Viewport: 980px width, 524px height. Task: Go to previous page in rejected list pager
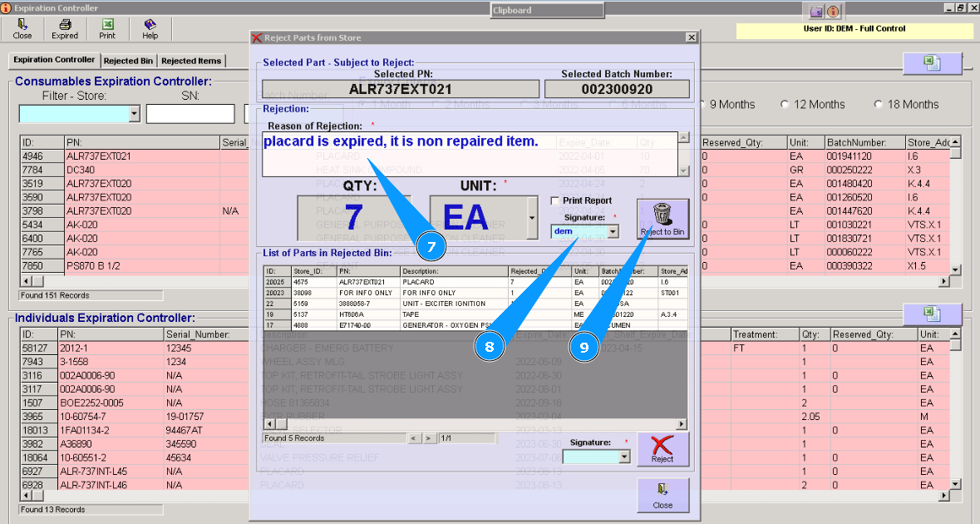(413, 438)
